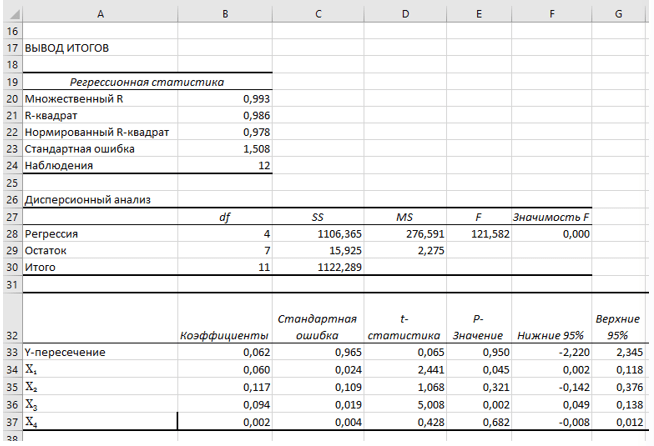Click 'Коэффициенты' header cell
654x446 pixels.
[225, 319]
